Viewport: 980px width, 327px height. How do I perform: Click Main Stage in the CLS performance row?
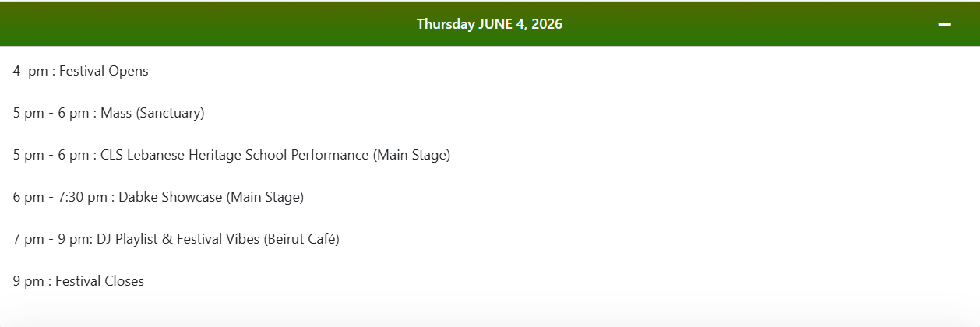[x=412, y=155]
